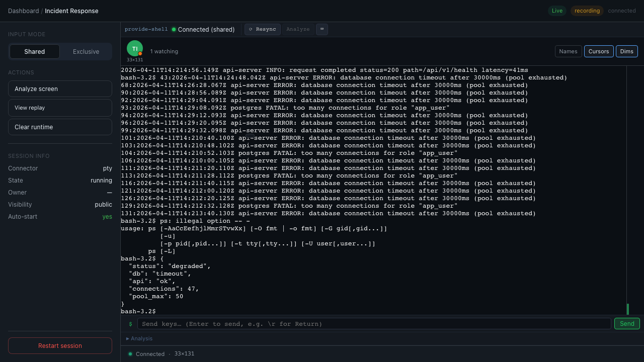Viewport: 644px width, 362px height.
Task: Click the log line starting with 104:
Action: (x=289, y=153)
